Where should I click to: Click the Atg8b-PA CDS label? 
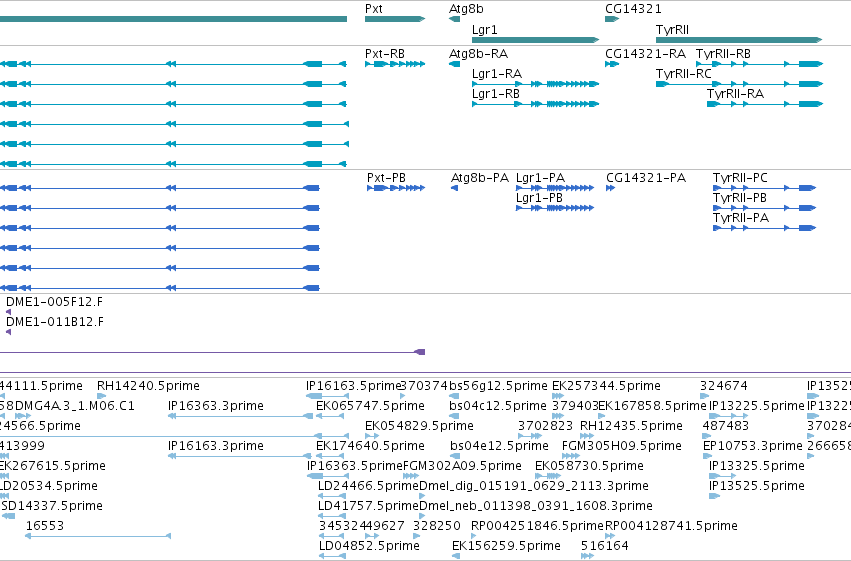(480, 178)
